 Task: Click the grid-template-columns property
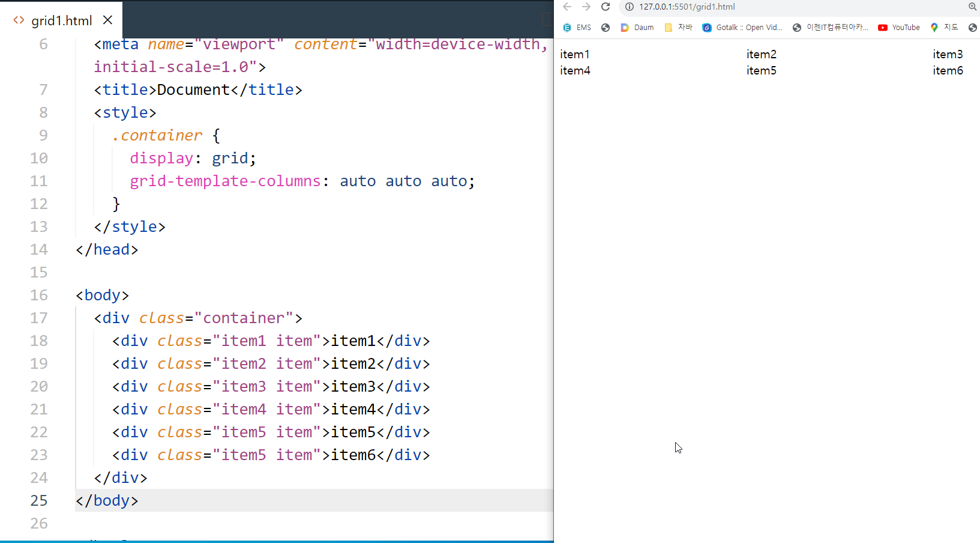(226, 181)
